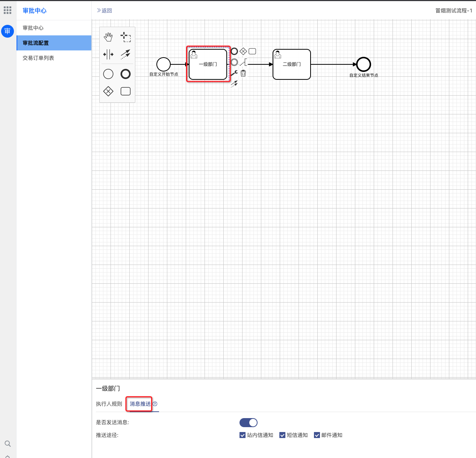Uncheck the 站内信通知 checkbox
Screen dimensions: 476x458
point(243,435)
